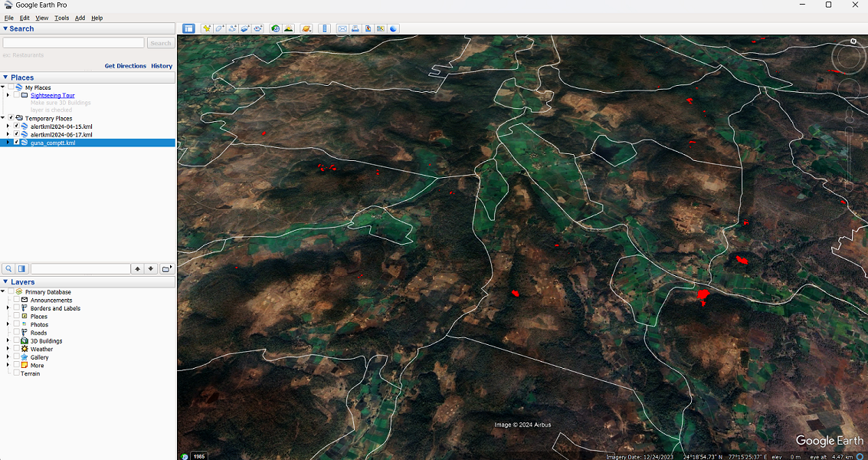This screenshot has height=460, width=868.
Task: Hide the sidebar using the toolbar button
Action: (188, 28)
